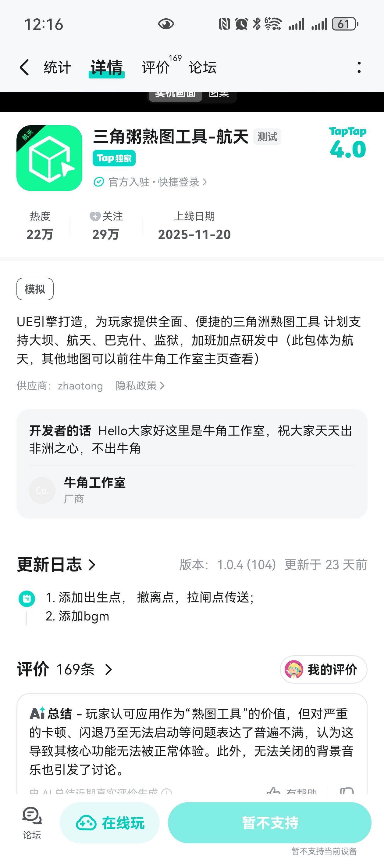The height and width of the screenshot is (868, 384).
Task: Tap the Tap独家 exclusive badge
Action: click(x=114, y=158)
